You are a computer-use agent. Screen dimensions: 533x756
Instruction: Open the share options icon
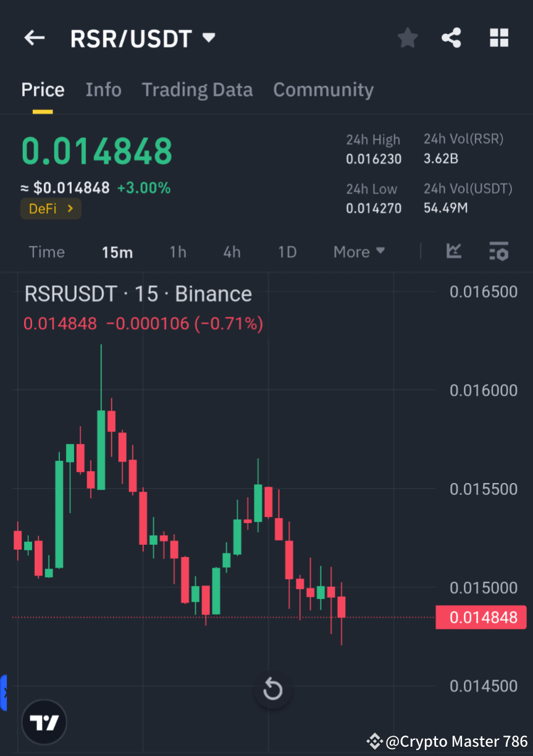pos(451,38)
